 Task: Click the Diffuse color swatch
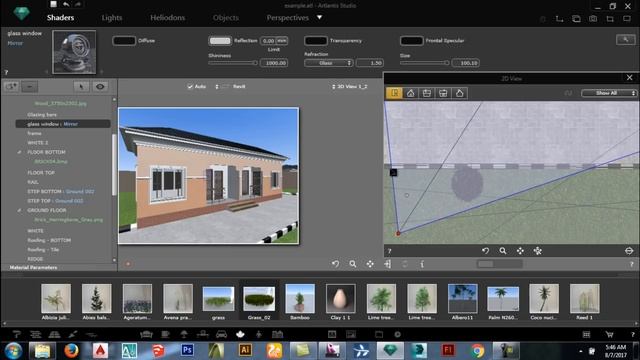[x=124, y=41]
